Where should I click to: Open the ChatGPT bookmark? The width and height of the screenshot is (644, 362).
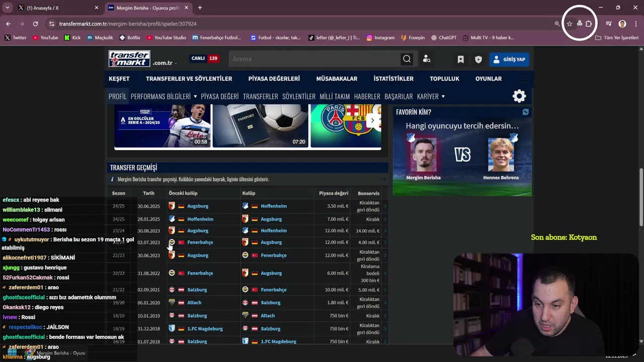click(x=443, y=38)
